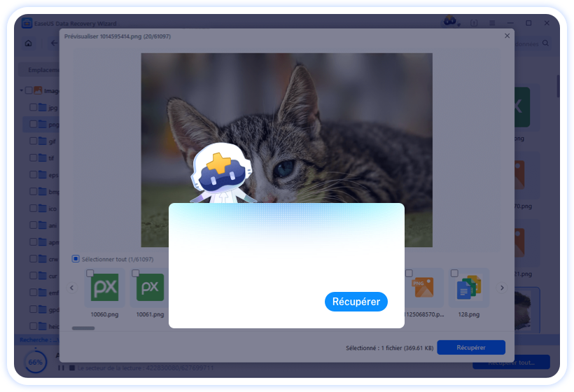
Task: Check the 10061.png thumbnail checkbox
Action: pos(135,273)
